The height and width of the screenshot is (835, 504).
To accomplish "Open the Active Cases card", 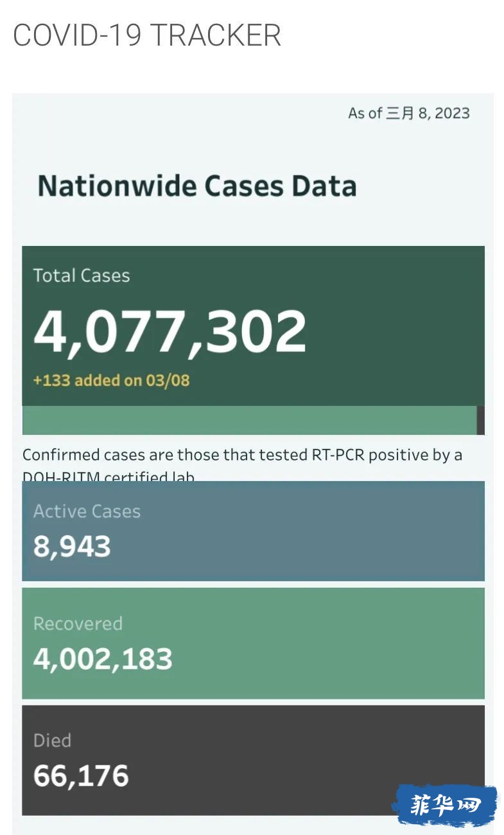I will [x=253, y=531].
